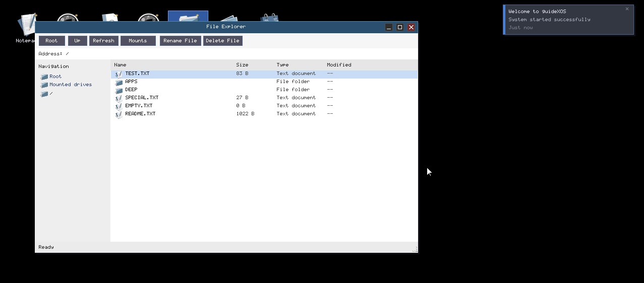The width and height of the screenshot is (644, 283).
Task: Sort by the Size column header
Action: tap(242, 65)
